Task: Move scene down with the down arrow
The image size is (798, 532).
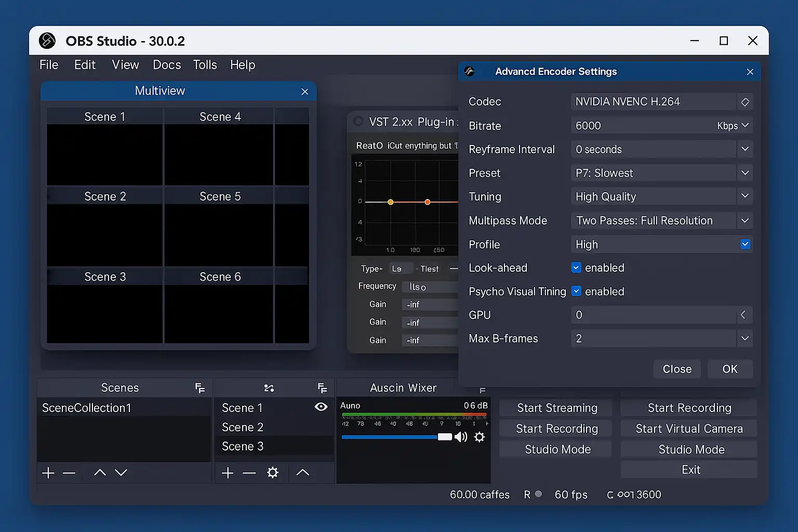Action: point(121,473)
